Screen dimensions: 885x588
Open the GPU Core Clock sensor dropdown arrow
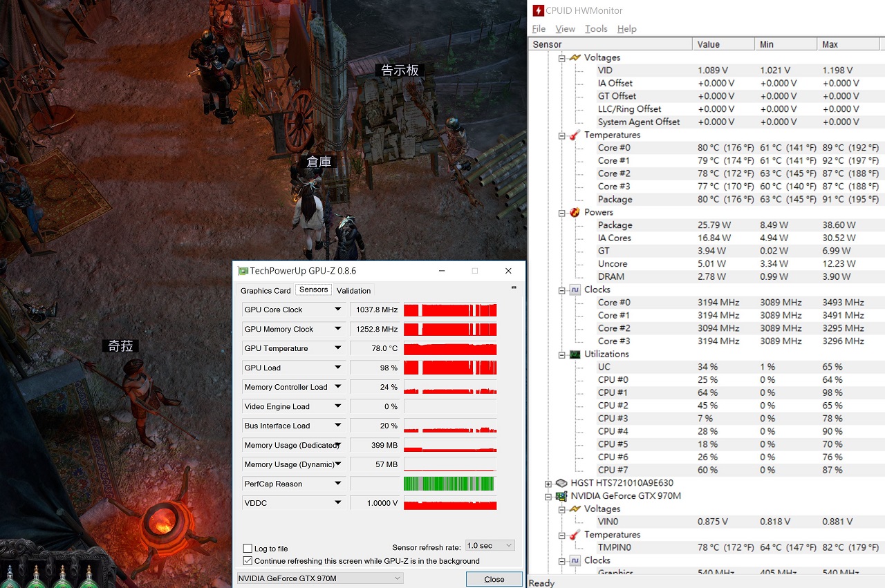(x=338, y=310)
